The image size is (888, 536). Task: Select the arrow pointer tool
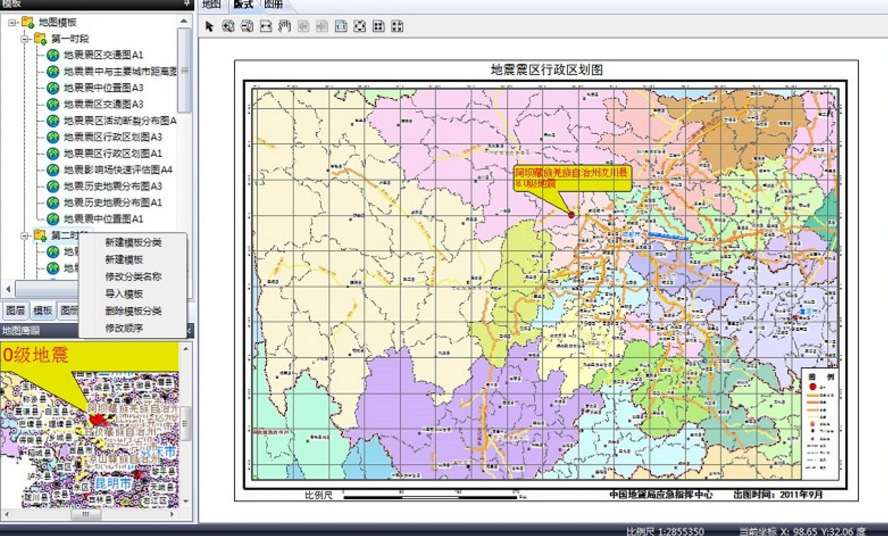(x=210, y=26)
